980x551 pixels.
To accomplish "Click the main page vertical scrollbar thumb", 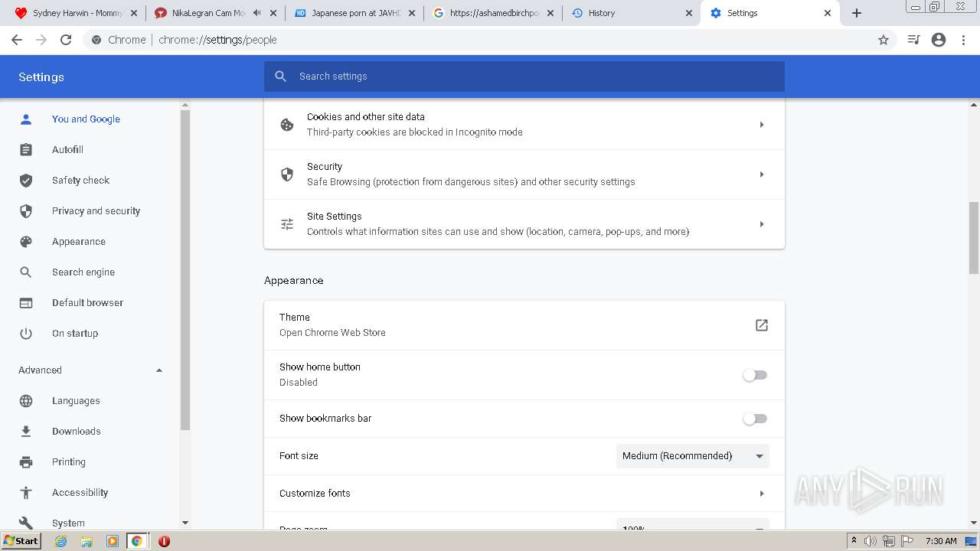I will tap(974, 237).
